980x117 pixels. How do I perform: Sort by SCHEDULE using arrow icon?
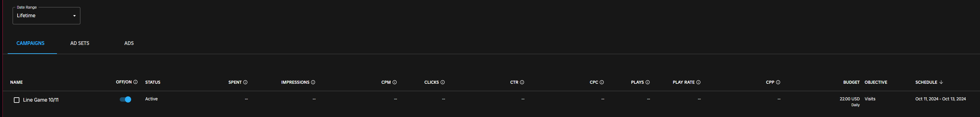[x=941, y=82]
